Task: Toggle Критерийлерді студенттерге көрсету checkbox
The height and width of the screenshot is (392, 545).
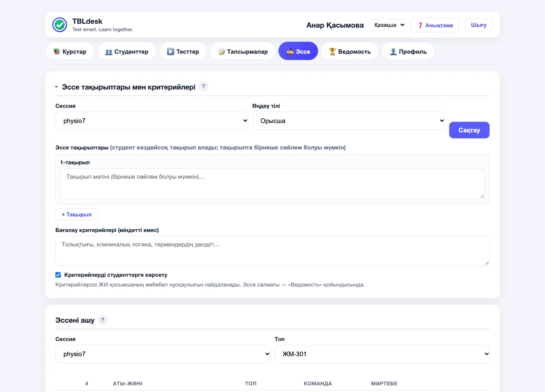Action: click(58, 275)
